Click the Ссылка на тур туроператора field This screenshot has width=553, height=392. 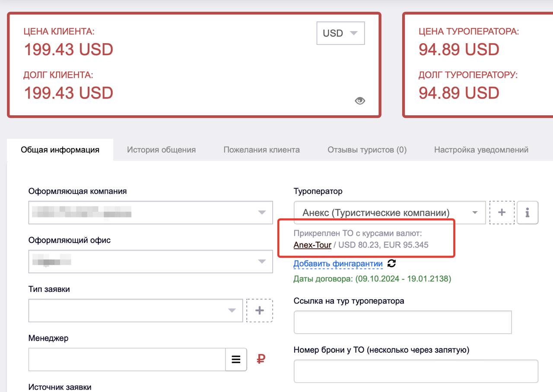pyautogui.click(x=402, y=322)
